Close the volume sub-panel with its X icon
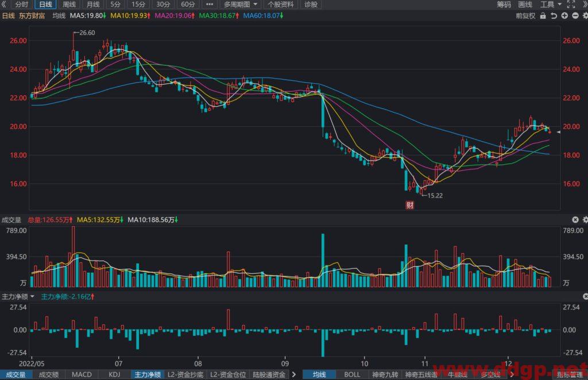Screen dimensions: 588x380 pos(575,220)
